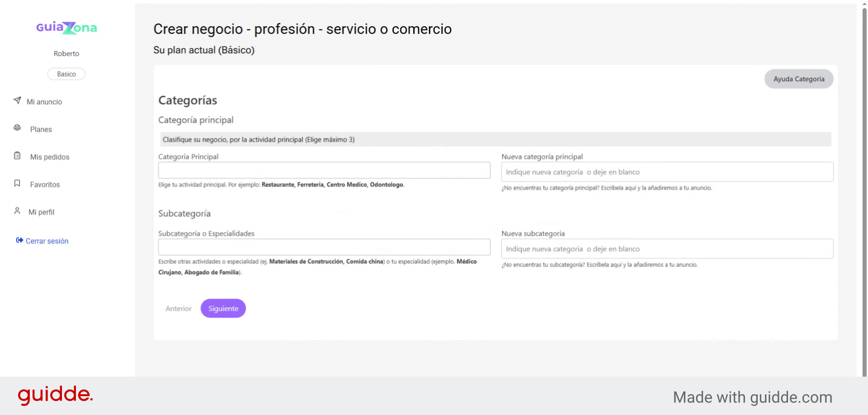This screenshot has height=415, width=868.
Task: Click the clipboard icon beside Mis pedidos
Action: click(x=17, y=156)
